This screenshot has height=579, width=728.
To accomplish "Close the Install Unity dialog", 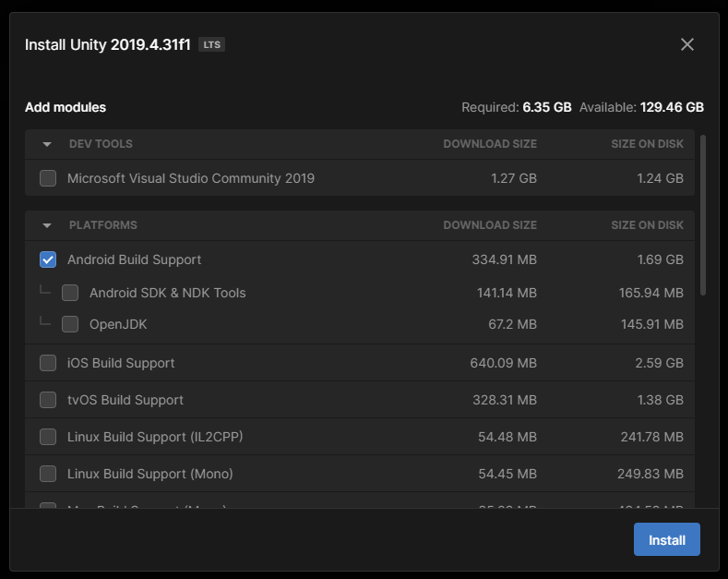I will 686,44.
